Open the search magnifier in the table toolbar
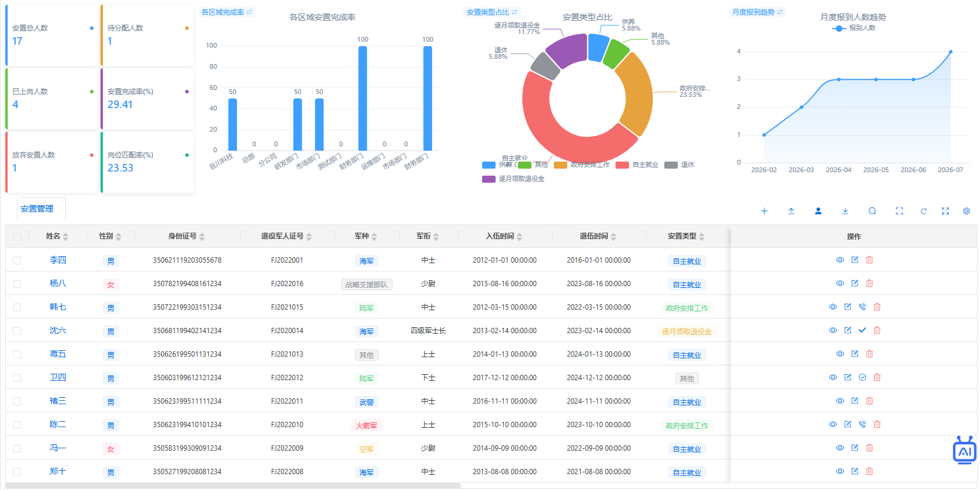This screenshot has height=490, width=980. [x=872, y=211]
